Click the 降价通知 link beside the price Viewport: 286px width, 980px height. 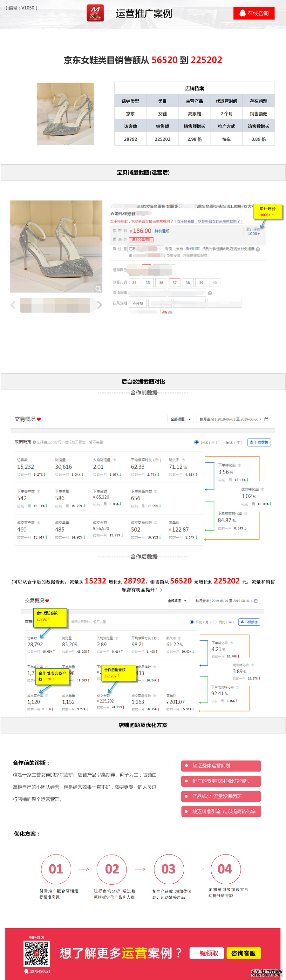click(x=162, y=231)
